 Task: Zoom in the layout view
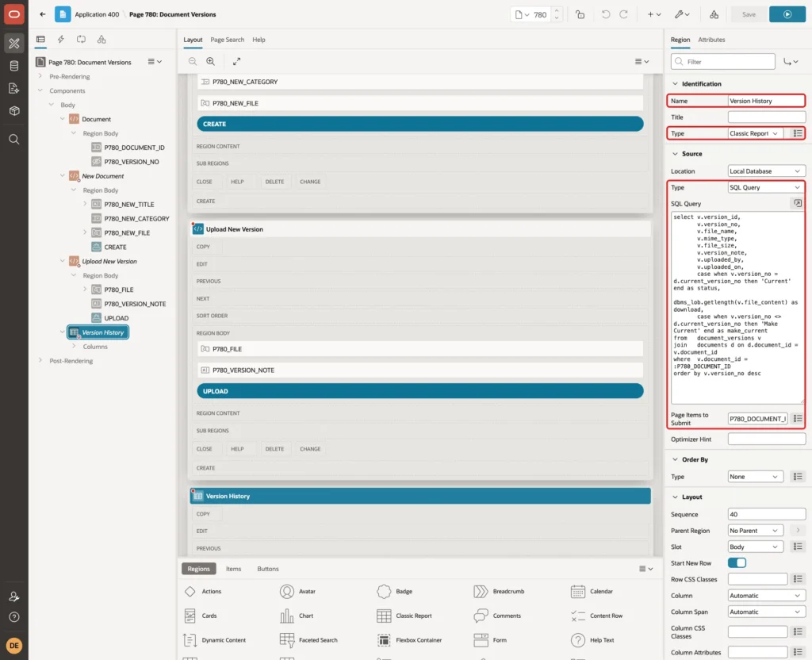point(211,61)
